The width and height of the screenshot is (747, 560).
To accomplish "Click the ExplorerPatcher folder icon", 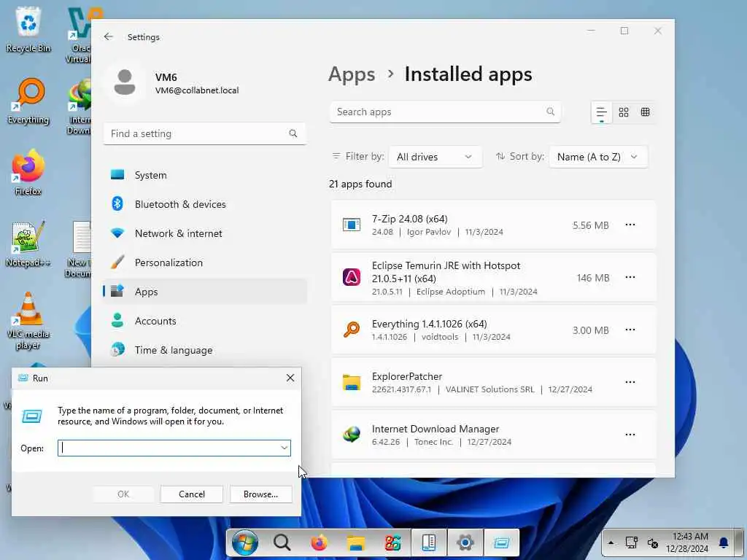I will click(x=352, y=382).
